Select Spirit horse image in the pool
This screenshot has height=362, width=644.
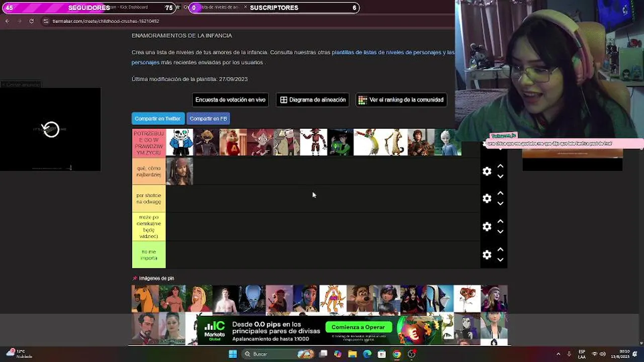pyautogui.click(x=145, y=299)
